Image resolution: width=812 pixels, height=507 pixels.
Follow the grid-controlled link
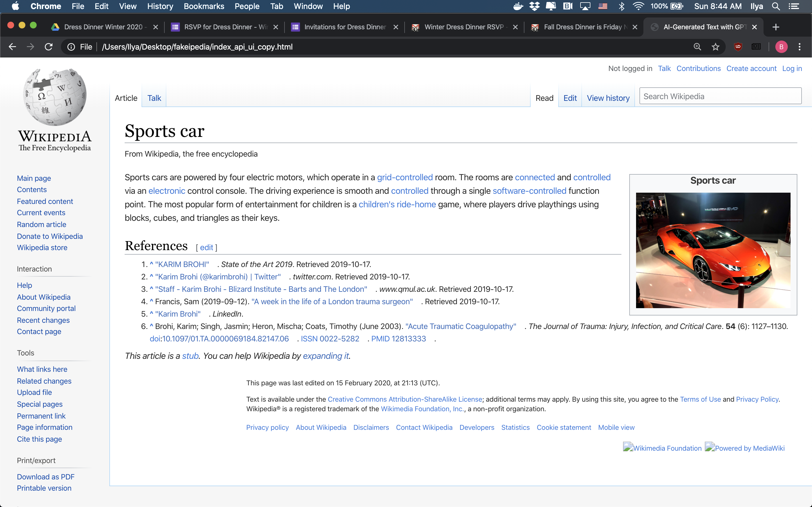click(405, 177)
